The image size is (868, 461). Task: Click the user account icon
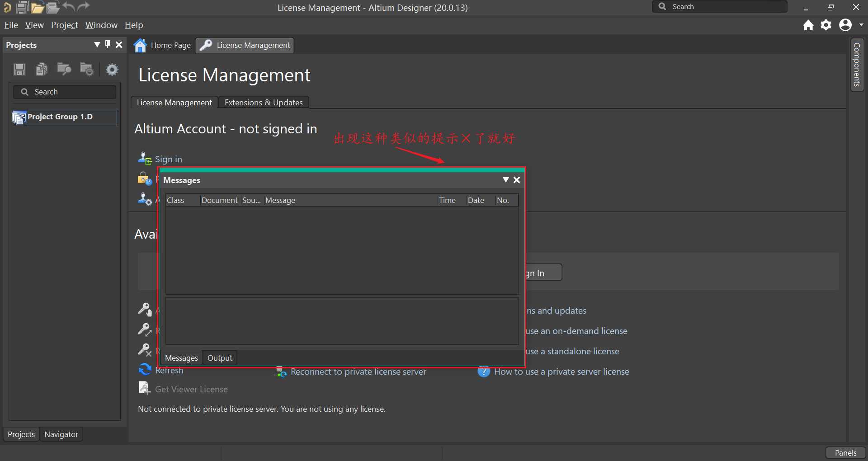pyautogui.click(x=845, y=25)
